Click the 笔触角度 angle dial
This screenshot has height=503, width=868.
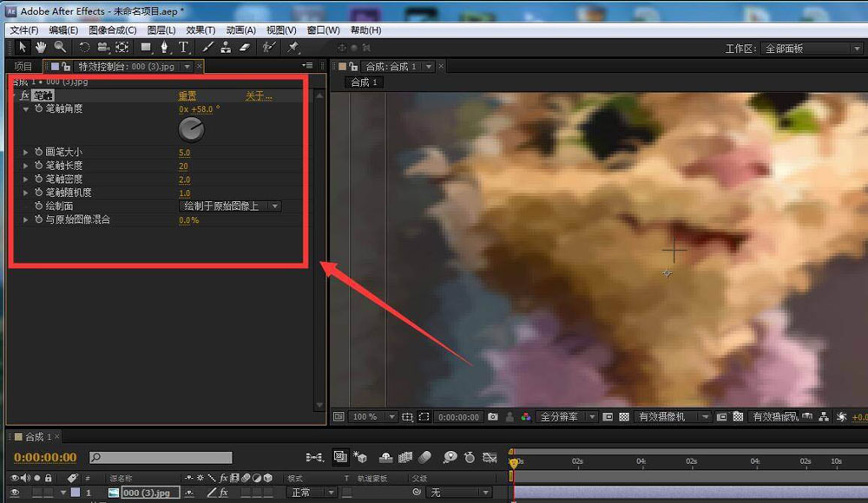coord(191,130)
